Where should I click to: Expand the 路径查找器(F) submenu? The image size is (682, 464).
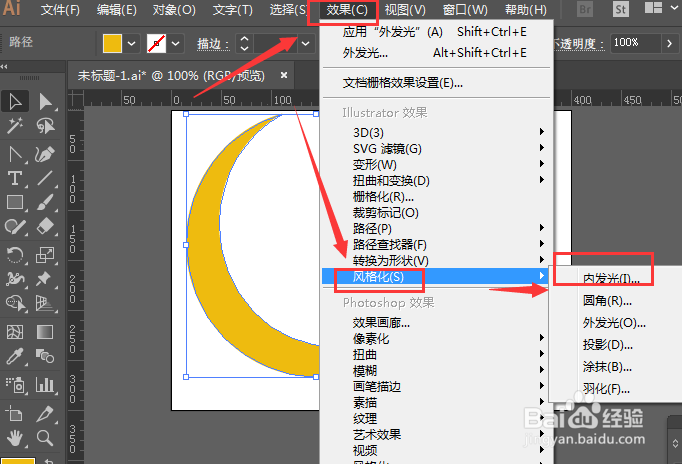point(437,244)
